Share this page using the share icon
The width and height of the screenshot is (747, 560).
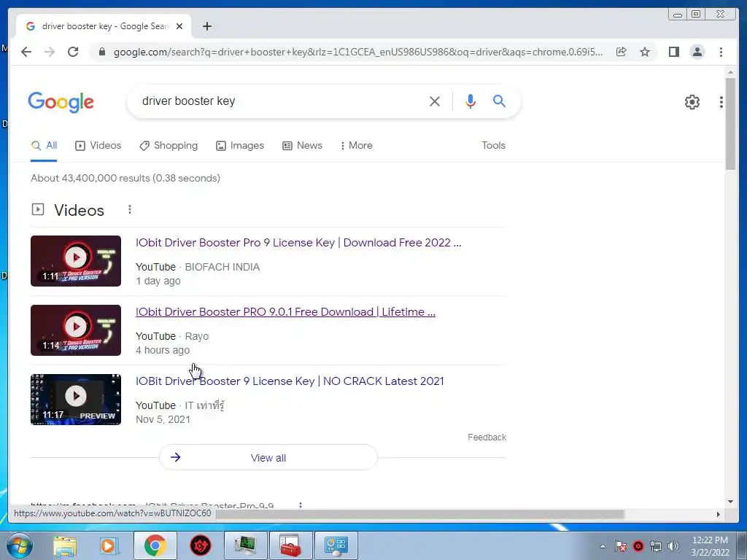tap(622, 52)
